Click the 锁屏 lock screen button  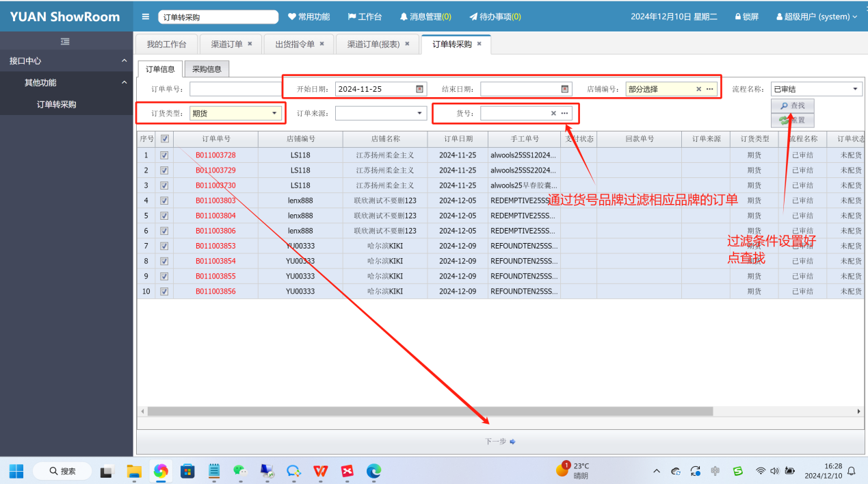pyautogui.click(x=747, y=16)
